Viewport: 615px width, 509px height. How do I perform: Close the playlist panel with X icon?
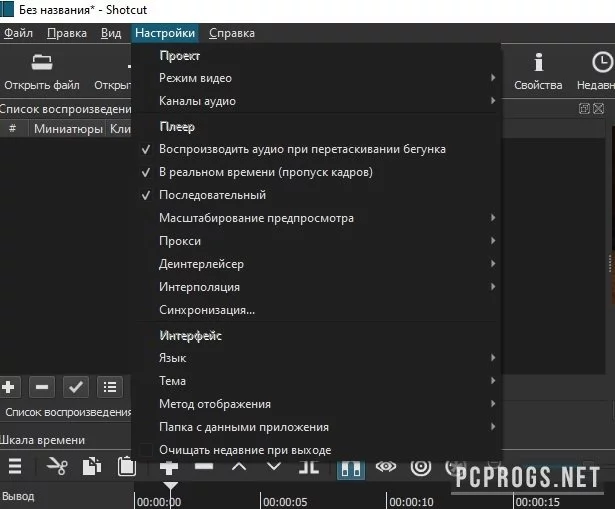(x=599, y=108)
